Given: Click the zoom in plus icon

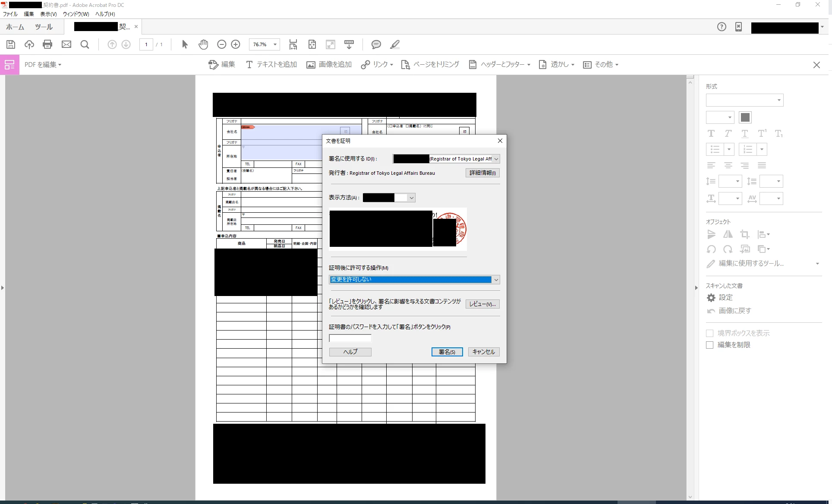Looking at the screenshot, I should tap(236, 44).
